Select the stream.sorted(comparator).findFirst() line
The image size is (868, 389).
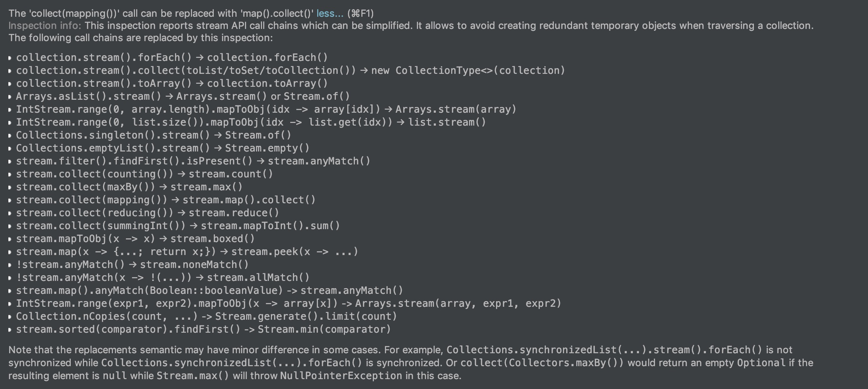tap(203, 329)
